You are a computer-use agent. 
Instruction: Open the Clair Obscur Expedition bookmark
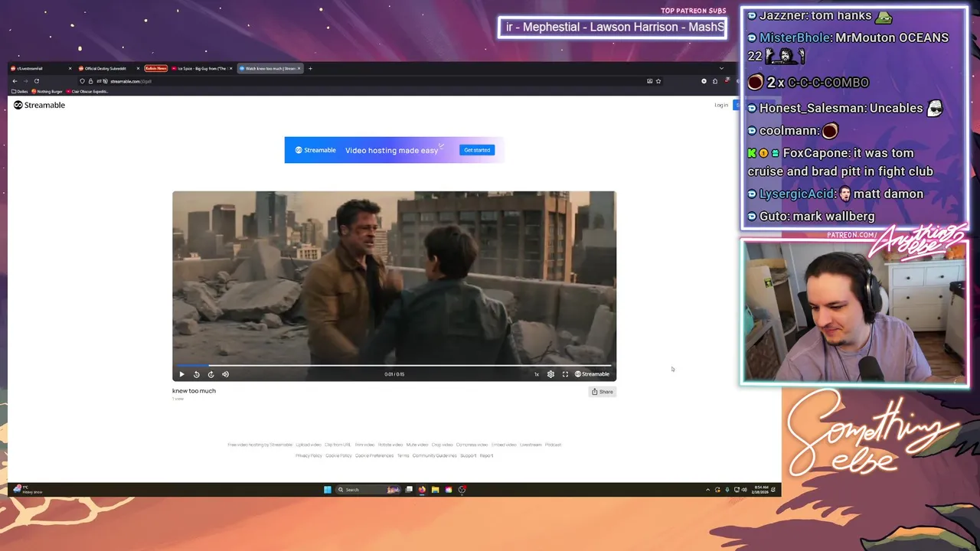point(87,91)
